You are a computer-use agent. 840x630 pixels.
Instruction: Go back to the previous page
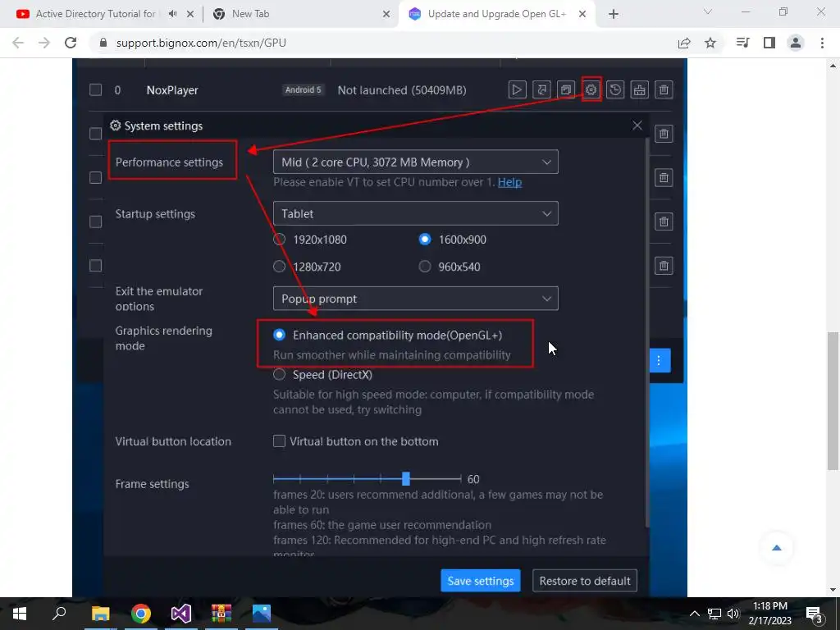[x=18, y=43]
